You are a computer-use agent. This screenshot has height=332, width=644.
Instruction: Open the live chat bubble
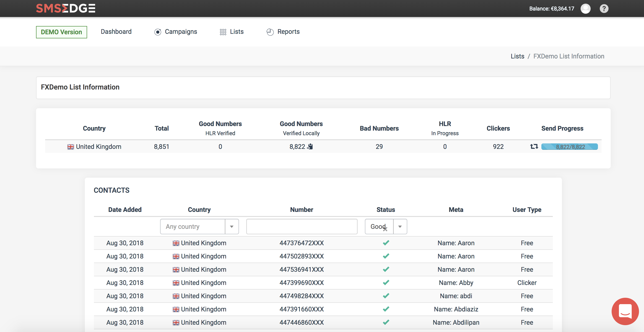coord(625,311)
